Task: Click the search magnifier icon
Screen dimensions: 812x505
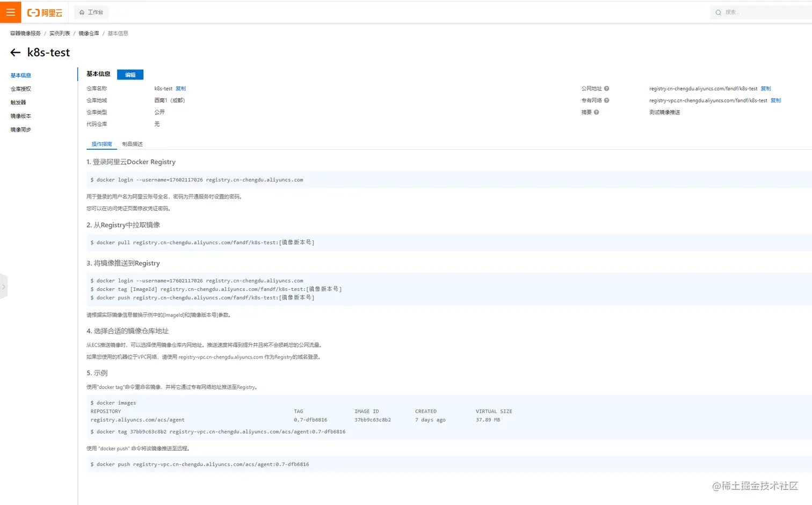Action: tap(718, 12)
